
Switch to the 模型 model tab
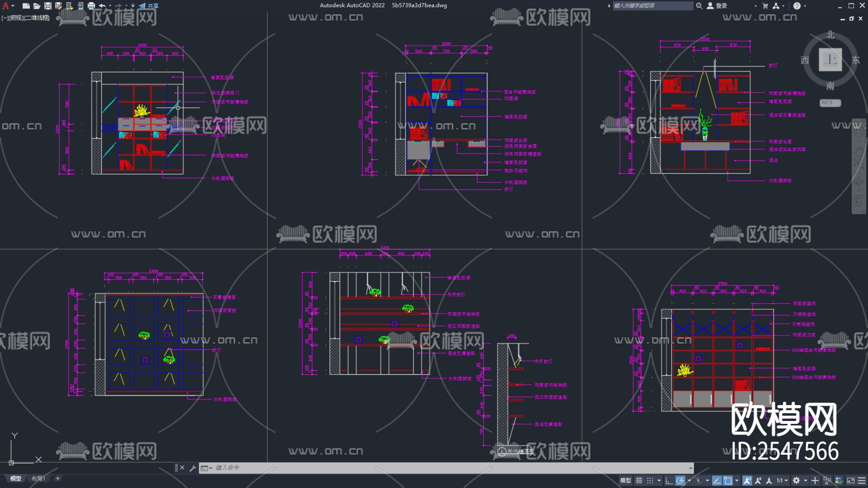[16, 479]
